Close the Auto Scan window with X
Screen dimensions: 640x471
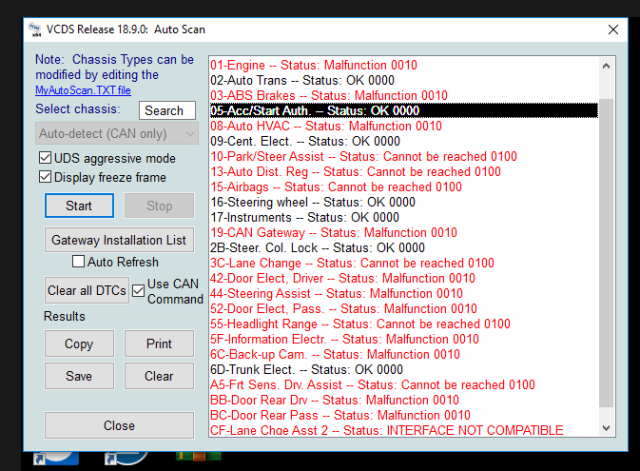pyautogui.click(x=613, y=30)
